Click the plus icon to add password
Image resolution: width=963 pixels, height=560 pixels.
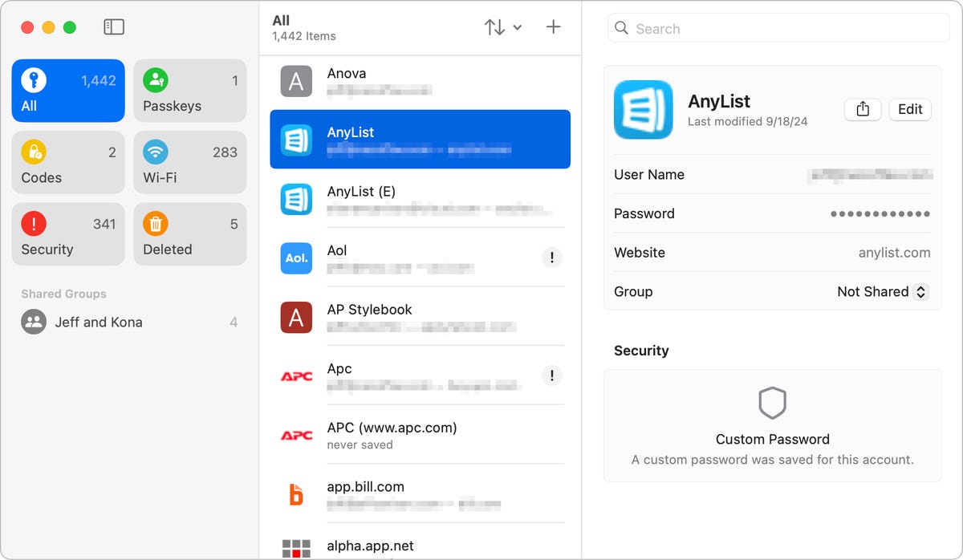tap(553, 27)
